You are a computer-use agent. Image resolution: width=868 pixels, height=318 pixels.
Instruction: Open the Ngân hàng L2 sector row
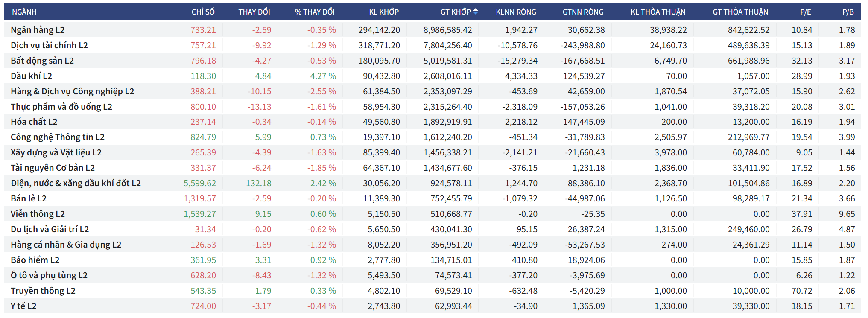[38, 30]
